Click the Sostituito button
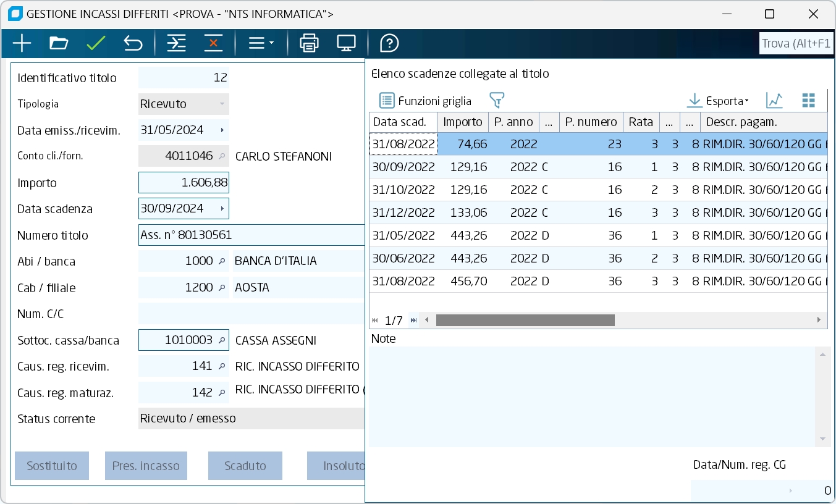 click(x=52, y=466)
